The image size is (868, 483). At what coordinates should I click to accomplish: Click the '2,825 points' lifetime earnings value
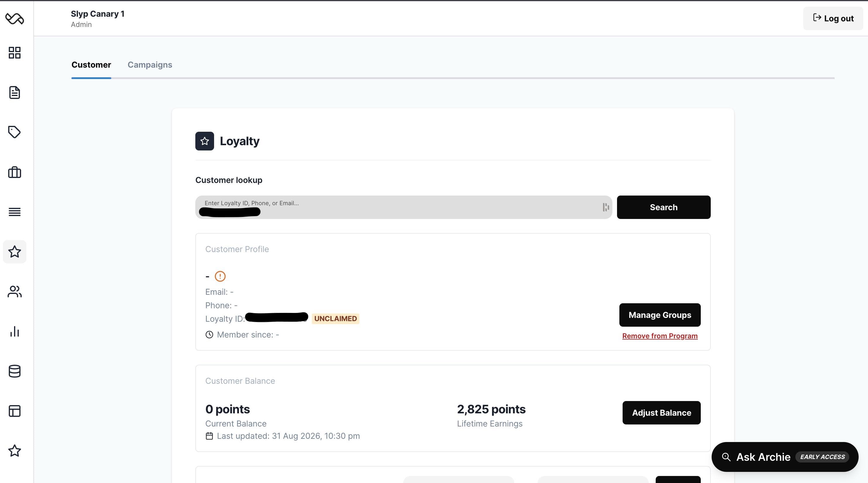(491, 409)
